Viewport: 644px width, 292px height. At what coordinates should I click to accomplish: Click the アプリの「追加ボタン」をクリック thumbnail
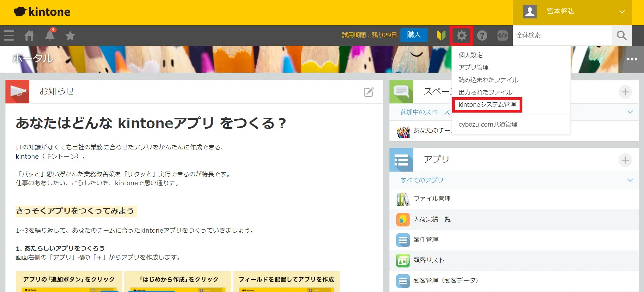click(69, 282)
